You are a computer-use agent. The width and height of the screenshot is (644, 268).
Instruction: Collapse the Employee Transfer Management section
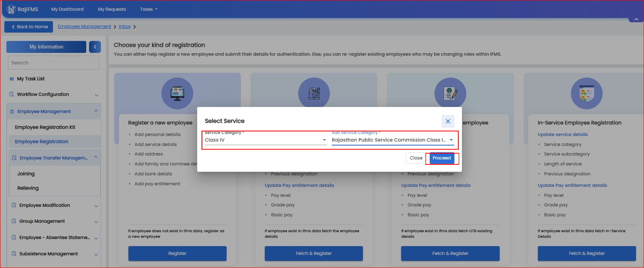point(96,157)
